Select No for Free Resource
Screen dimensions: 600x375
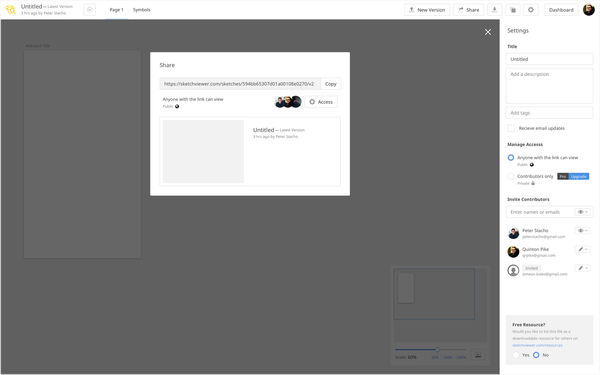pos(536,355)
